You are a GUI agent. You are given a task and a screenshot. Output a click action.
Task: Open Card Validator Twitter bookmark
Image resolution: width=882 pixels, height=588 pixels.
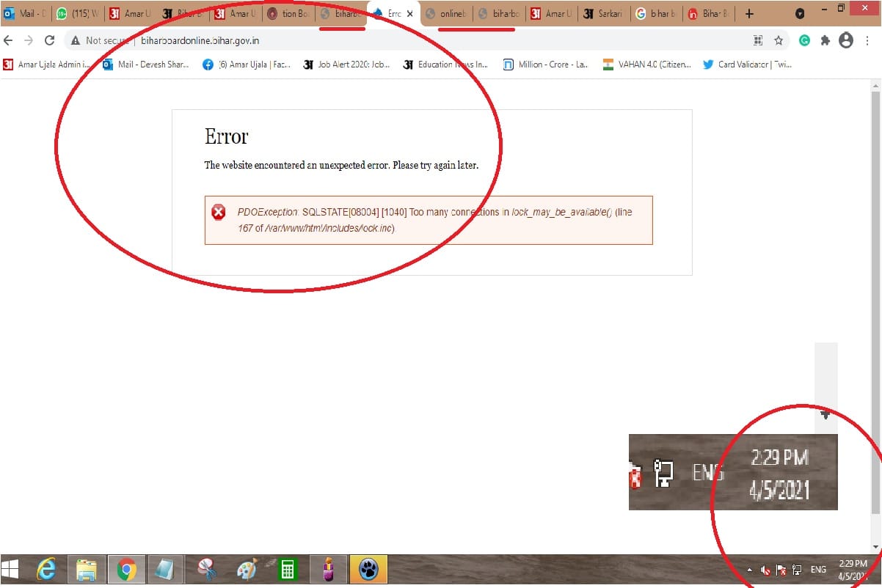click(x=747, y=65)
